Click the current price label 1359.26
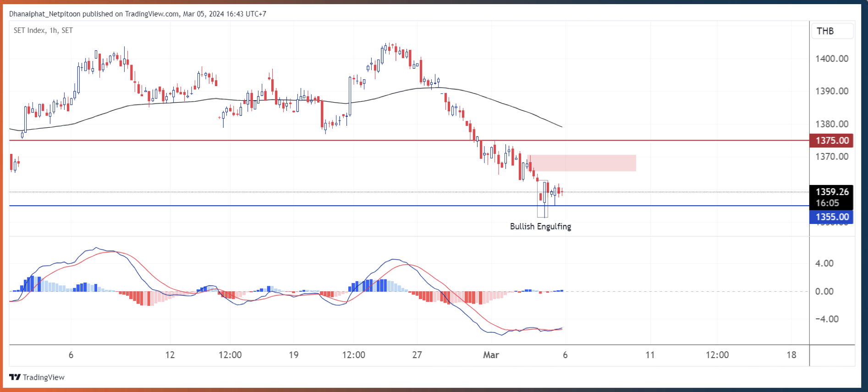Image resolution: width=868 pixels, height=392 pixels. coord(831,192)
